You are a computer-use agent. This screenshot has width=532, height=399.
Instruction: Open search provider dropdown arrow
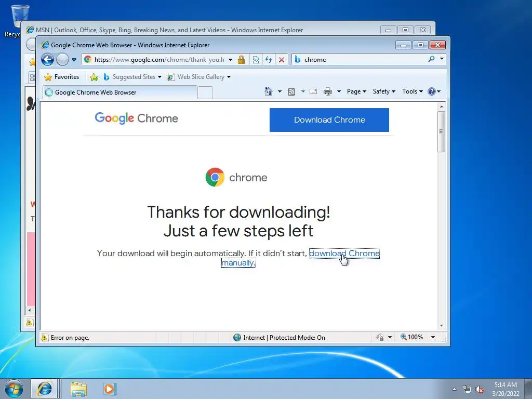(442, 59)
